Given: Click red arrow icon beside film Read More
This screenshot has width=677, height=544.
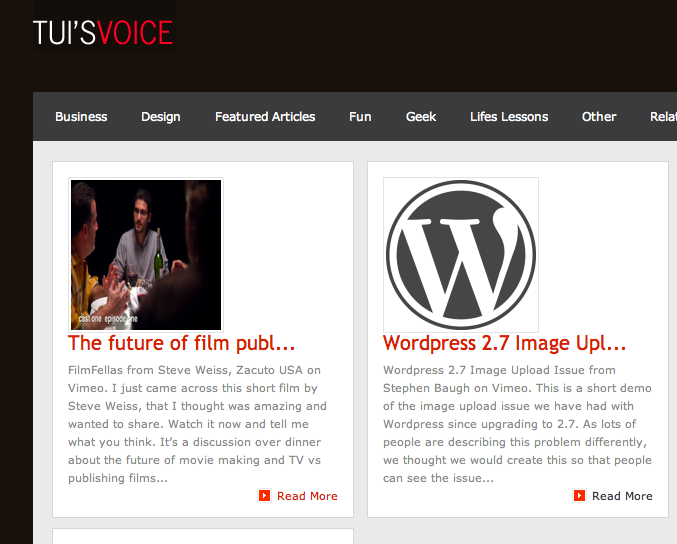Looking at the screenshot, I should (264, 496).
